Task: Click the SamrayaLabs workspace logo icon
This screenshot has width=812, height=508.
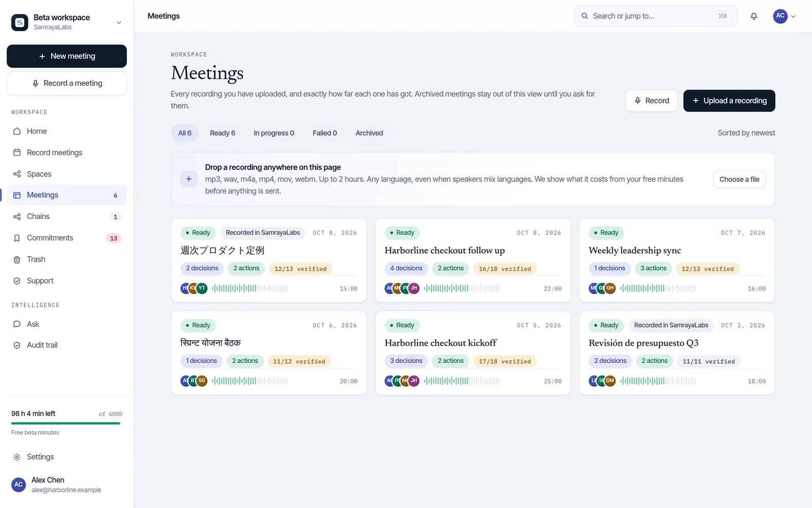Action: (x=20, y=22)
